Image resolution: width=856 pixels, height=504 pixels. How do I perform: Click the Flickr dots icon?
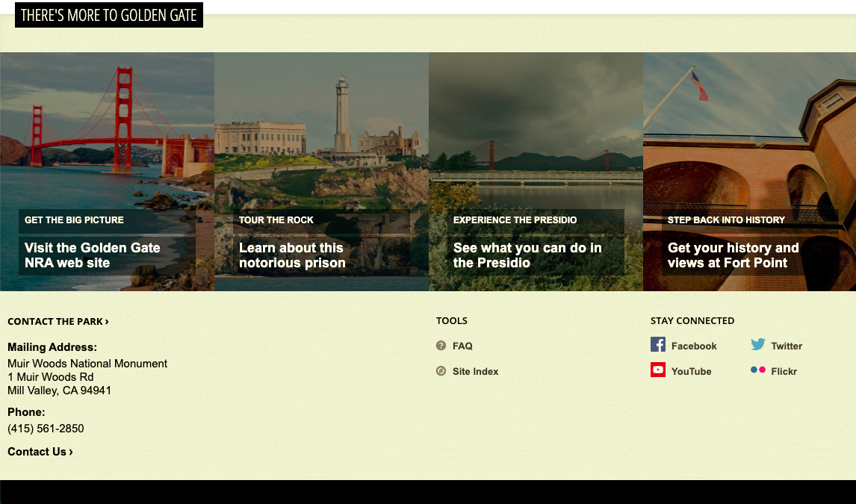coord(757,370)
